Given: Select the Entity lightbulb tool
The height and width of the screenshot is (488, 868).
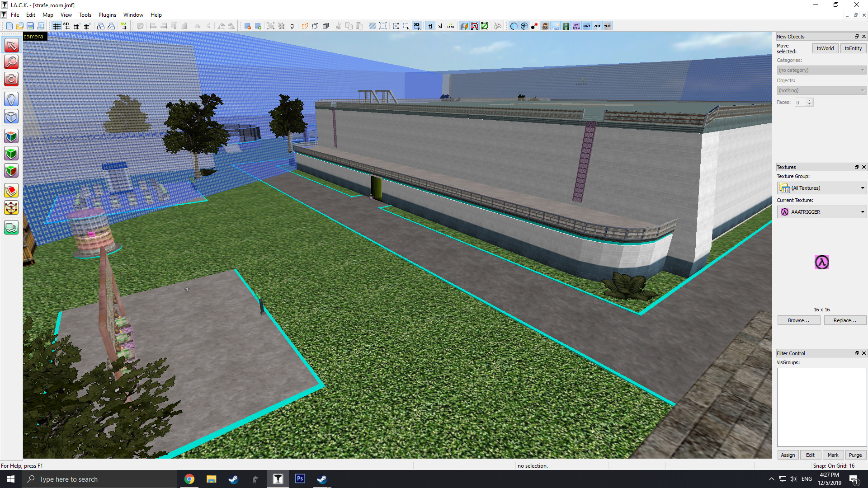Looking at the screenshot, I should [x=11, y=99].
